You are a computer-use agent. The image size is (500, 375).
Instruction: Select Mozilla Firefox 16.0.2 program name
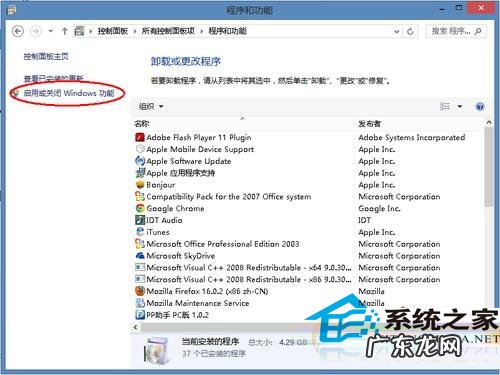point(207,291)
